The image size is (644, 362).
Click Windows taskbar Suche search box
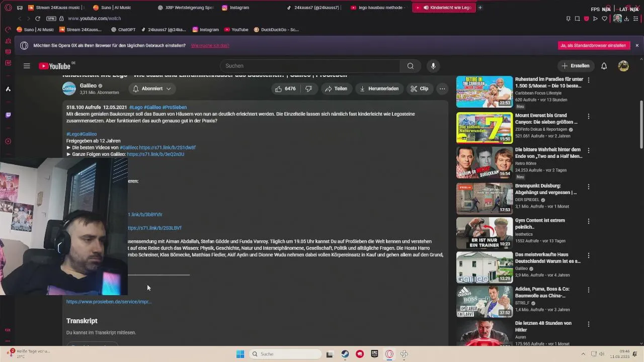pos(285,354)
